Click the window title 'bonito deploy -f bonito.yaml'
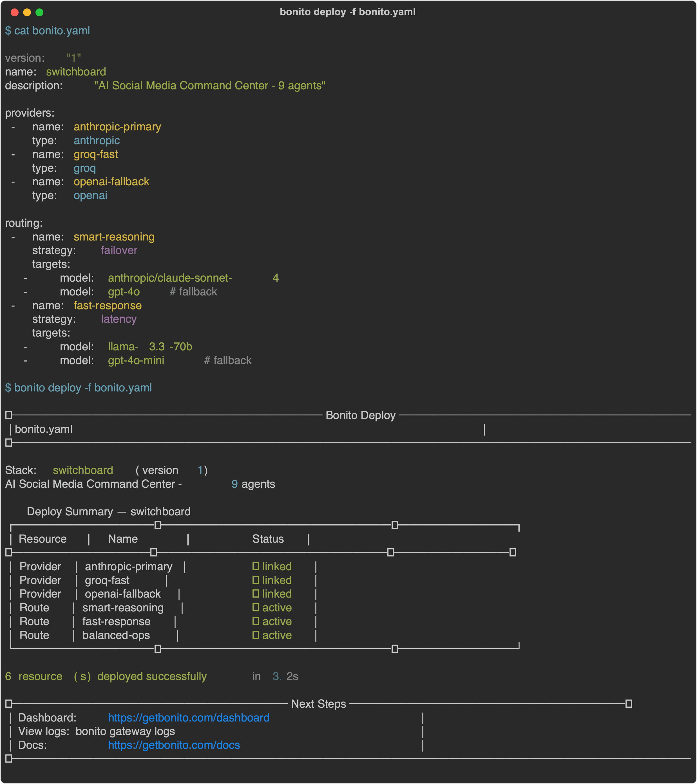 click(348, 12)
